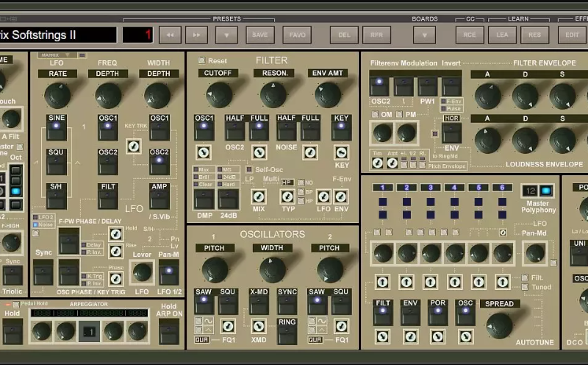The width and height of the screenshot is (588, 365).
Task: Click the arpeggiator center pattern display
Action: coord(89,332)
